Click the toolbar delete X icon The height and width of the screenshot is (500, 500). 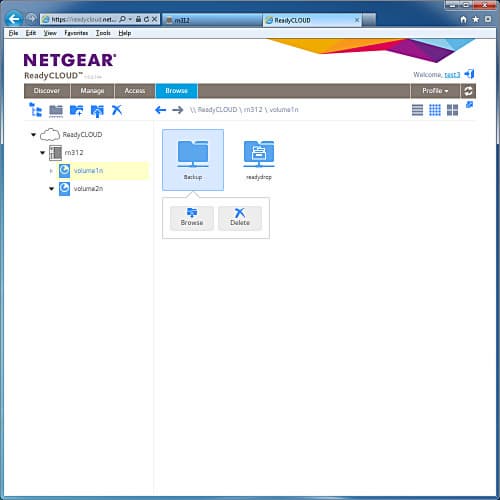tap(117, 110)
